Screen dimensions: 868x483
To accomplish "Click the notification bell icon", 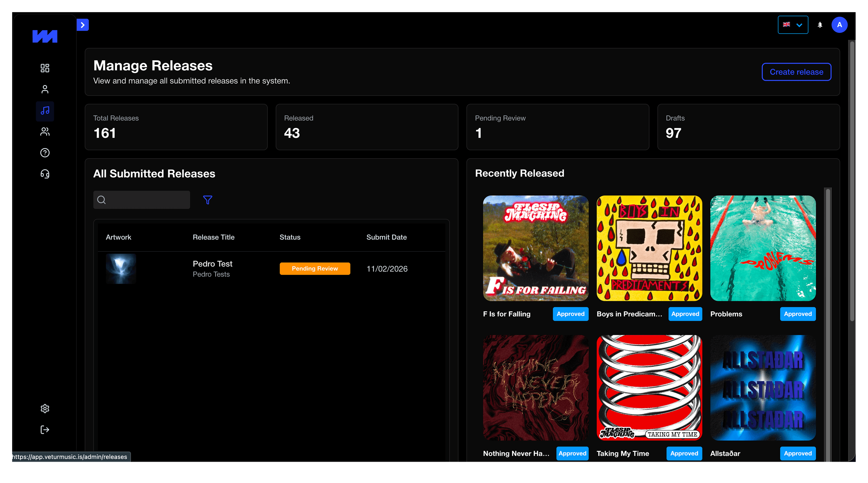I will 820,25.
